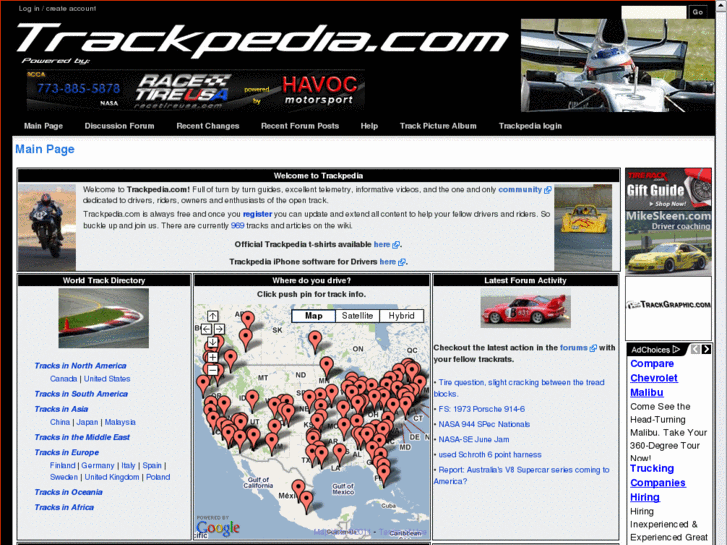Open the United Kingdom tracks link

point(112,477)
